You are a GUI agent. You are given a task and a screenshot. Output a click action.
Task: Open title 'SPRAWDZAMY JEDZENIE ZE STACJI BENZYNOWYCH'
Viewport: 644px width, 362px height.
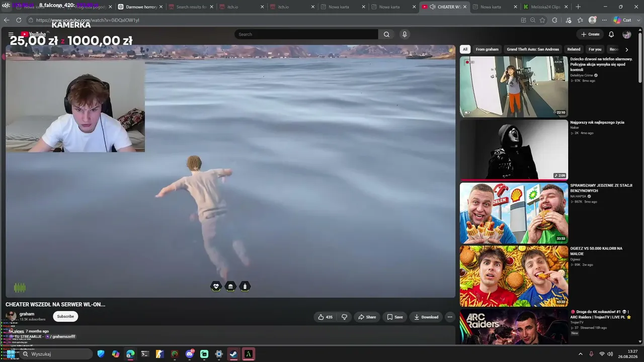coord(601,188)
